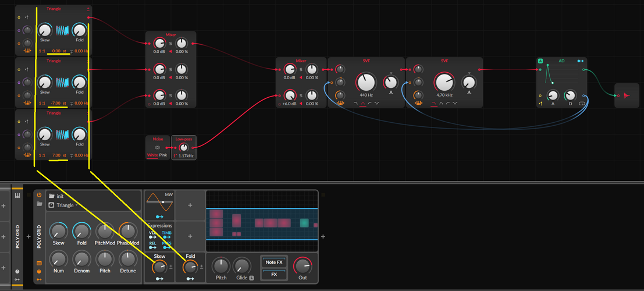This screenshot has width=644, height=291.
Task: Open the Note FX chain
Action: [274, 262]
